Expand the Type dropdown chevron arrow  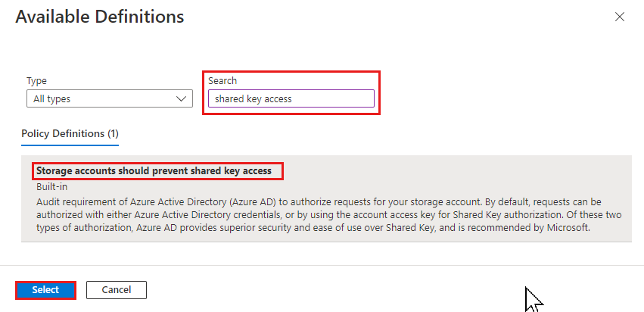coord(181,98)
